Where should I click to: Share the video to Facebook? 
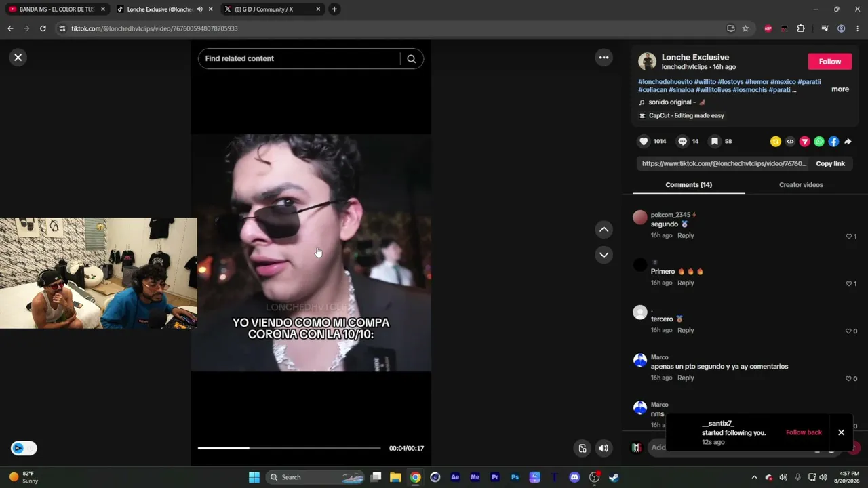833,142
